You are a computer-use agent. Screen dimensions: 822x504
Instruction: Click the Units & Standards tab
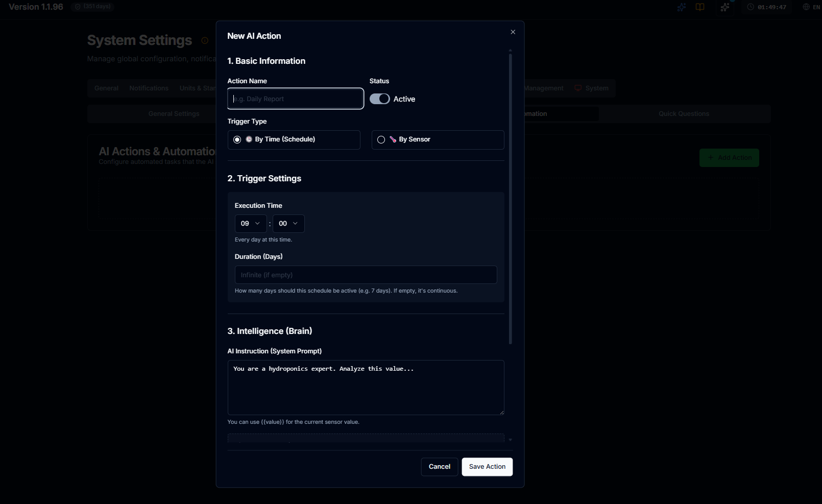[197, 88]
